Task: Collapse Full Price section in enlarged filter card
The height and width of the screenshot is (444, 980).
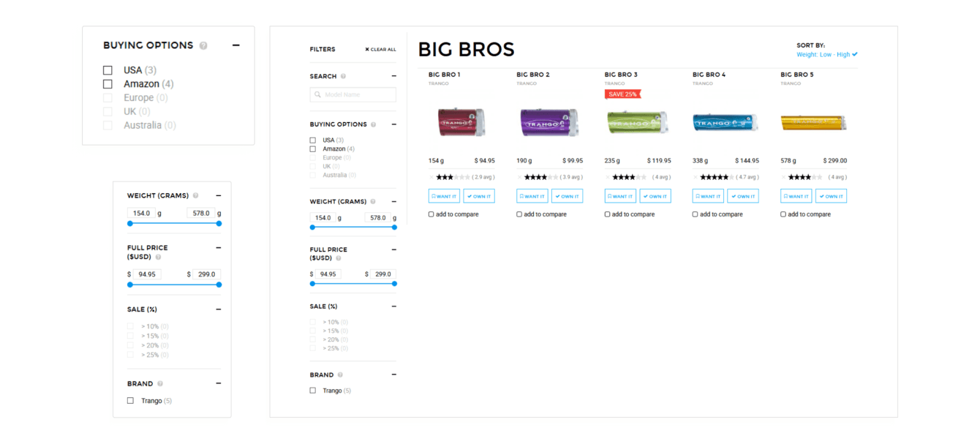Action: [219, 248]
